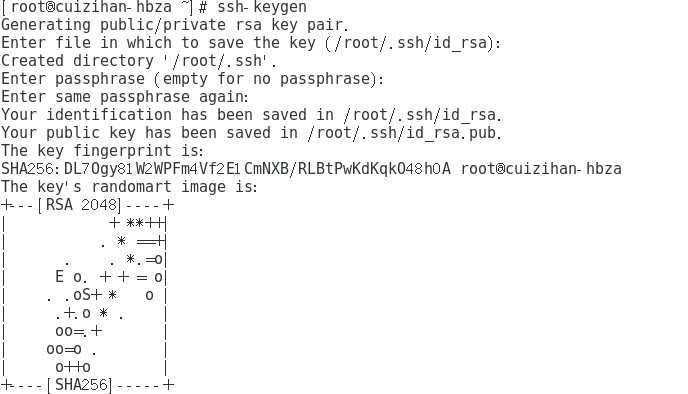
Task: Click the 'Generating public/private rsa key pair' line
Action: (x=175, y=25)
